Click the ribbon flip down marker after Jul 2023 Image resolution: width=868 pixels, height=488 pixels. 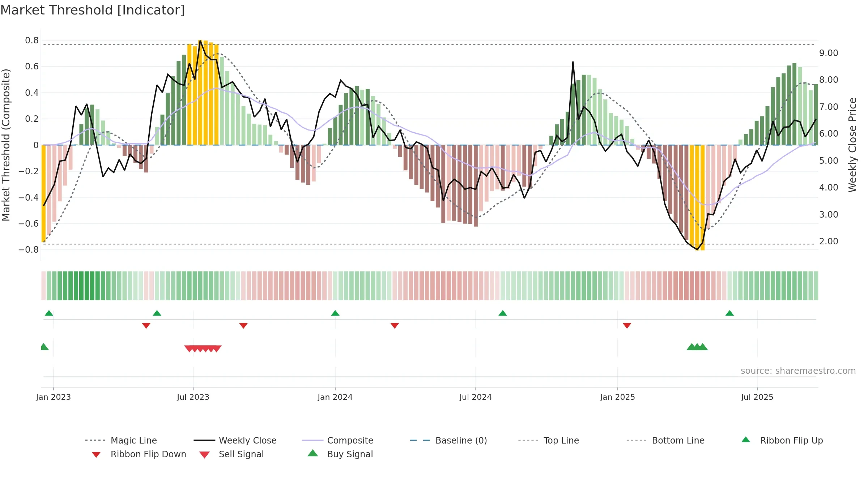point(243,326)
